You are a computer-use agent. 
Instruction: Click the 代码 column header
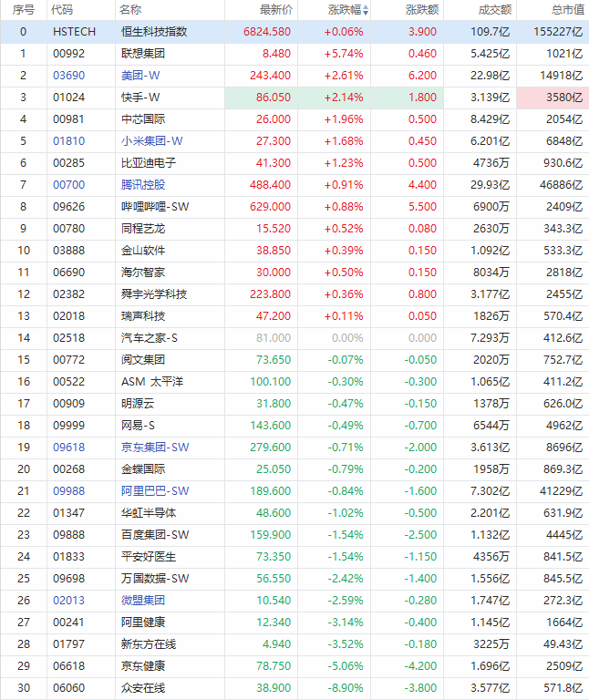coord(62,10)
